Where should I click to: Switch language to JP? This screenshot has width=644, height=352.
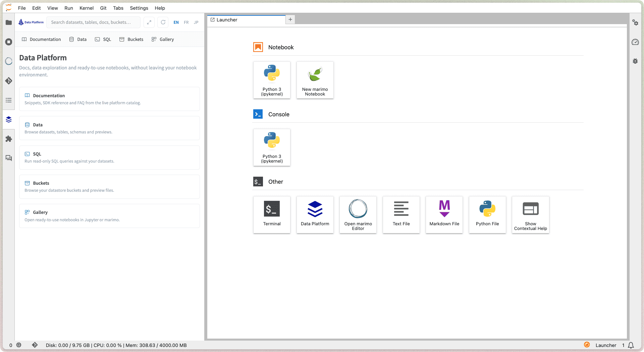(x=196, y=22)
